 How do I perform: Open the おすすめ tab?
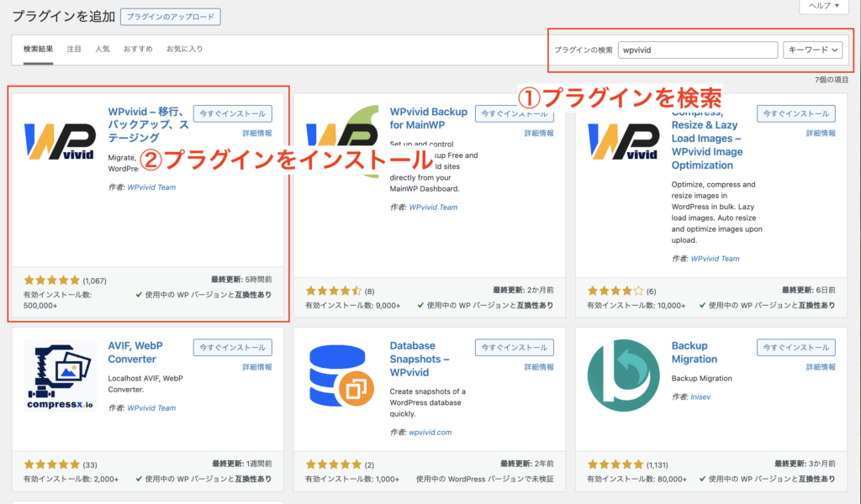pyautogui.click(x=138, y=49)
